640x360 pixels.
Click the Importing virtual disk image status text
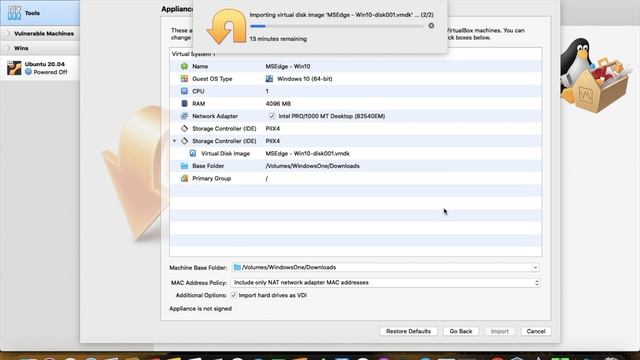[x=342, y=15]
